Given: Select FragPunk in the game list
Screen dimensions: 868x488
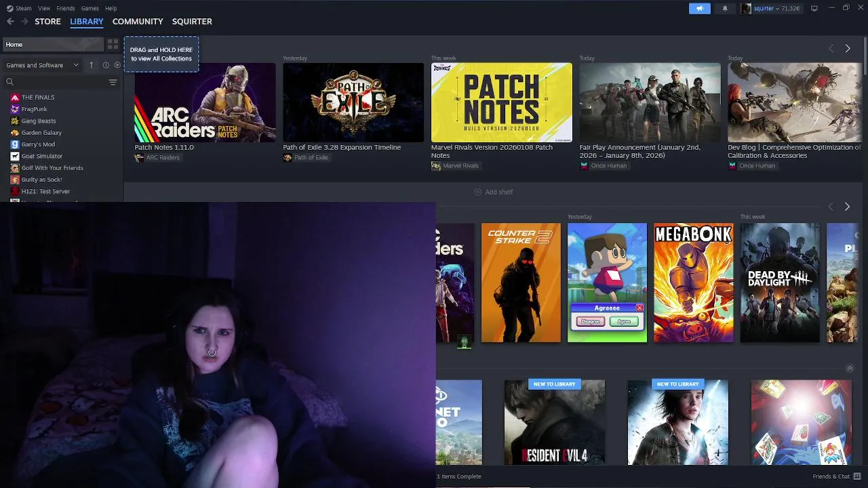Looking at the screenshot, I should [x=34, y=109].
